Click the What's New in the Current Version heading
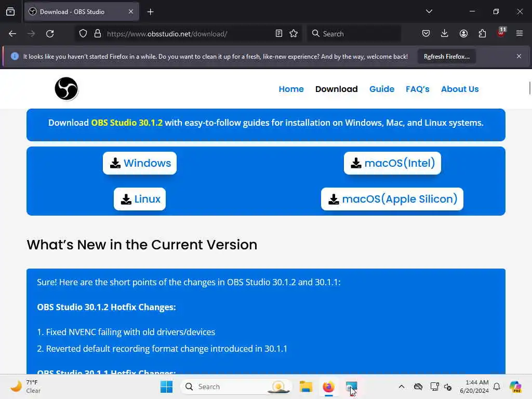 [x=142, y=245]
